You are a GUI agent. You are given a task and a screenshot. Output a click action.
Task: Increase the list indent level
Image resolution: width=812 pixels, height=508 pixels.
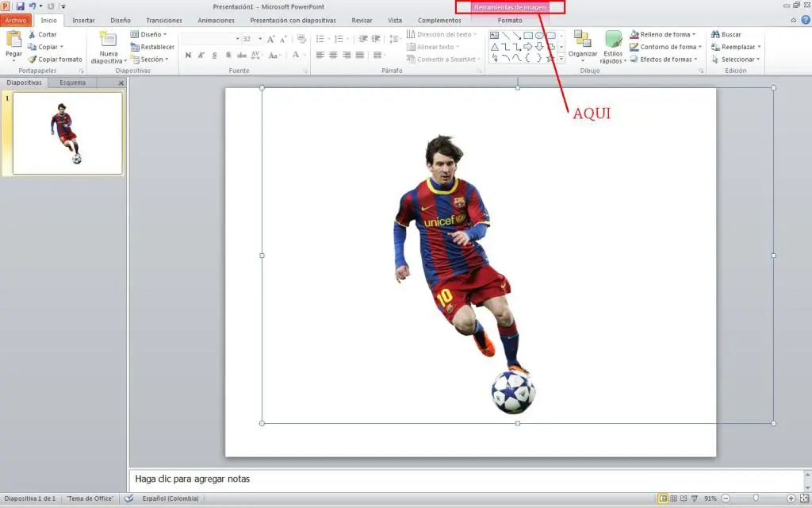point(376,39)
